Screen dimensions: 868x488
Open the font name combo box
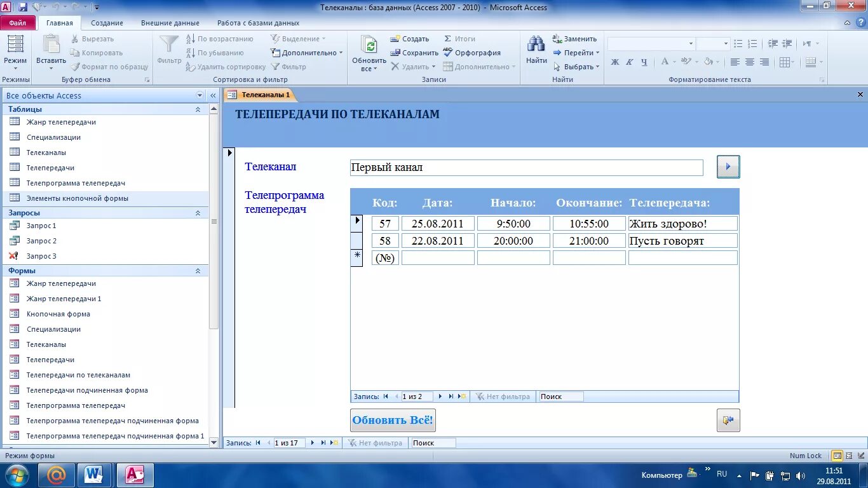651,44
